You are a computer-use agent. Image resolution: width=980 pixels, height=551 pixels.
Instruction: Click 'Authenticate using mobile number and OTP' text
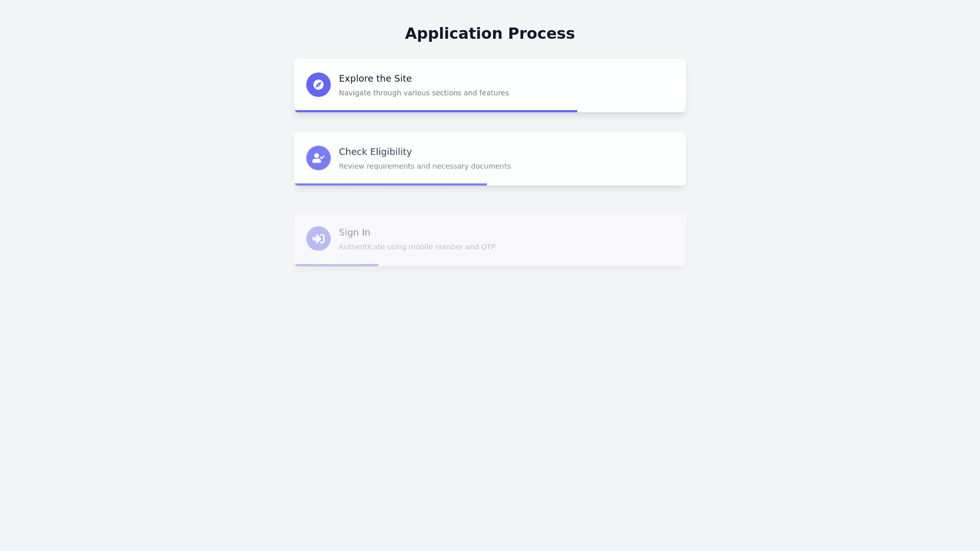coord(417,247)
